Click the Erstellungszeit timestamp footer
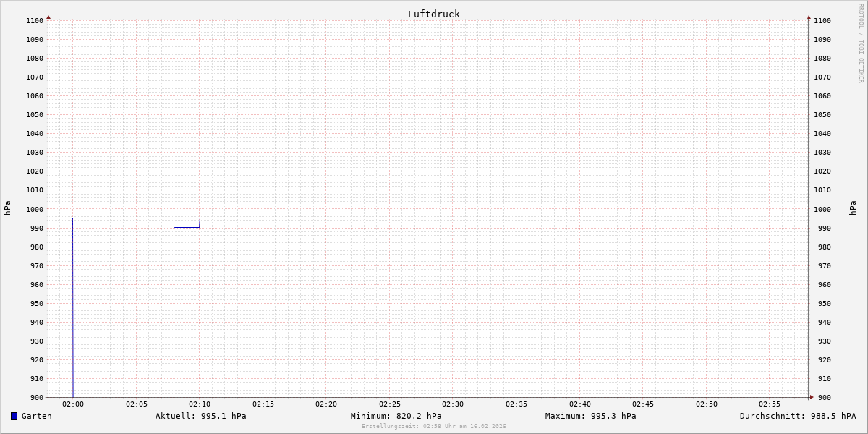868x434 pixels. (433, 426)
